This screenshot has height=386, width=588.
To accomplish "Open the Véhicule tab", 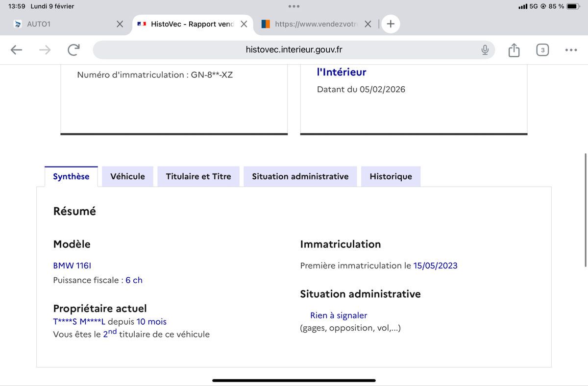I will pyautogui.click(x=127, y=176).
